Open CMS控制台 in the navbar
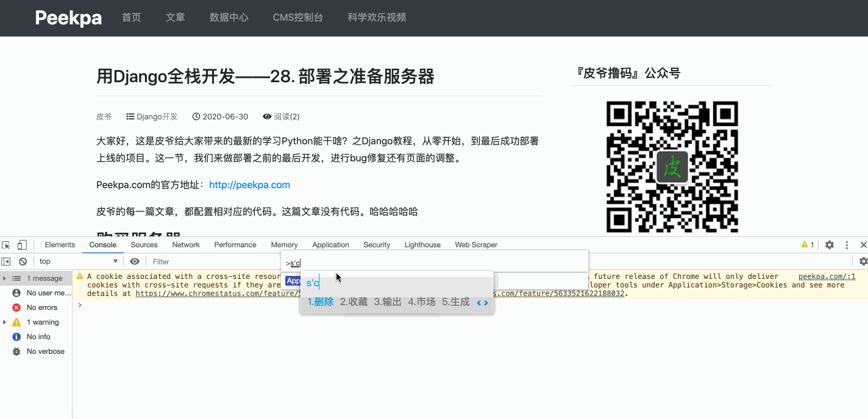This screenshot has height=419, width=868. pos(298,18)
